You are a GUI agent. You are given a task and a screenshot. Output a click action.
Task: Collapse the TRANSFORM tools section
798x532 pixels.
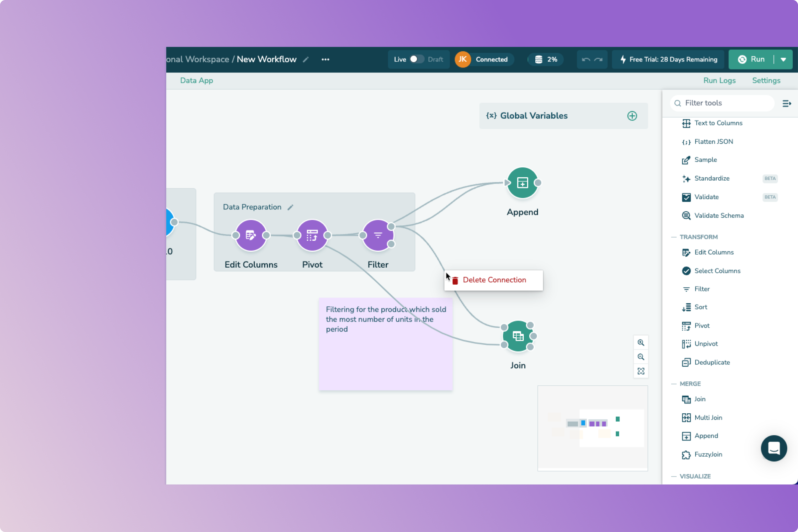coord(674,237)
